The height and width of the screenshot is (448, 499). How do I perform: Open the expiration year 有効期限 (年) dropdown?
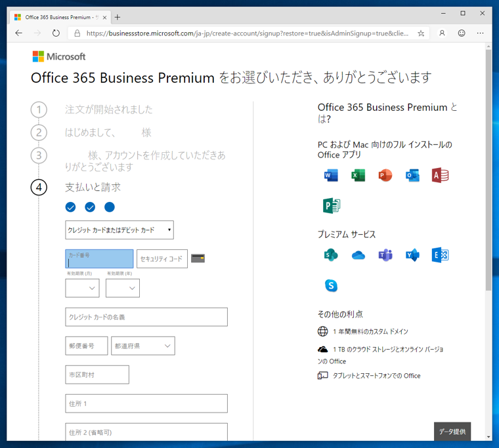point(123,288)
